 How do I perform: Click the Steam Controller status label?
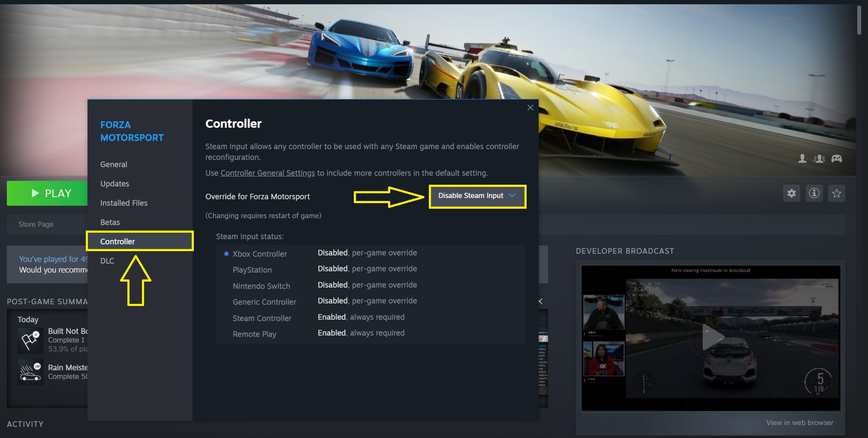[x=262, y=318]
